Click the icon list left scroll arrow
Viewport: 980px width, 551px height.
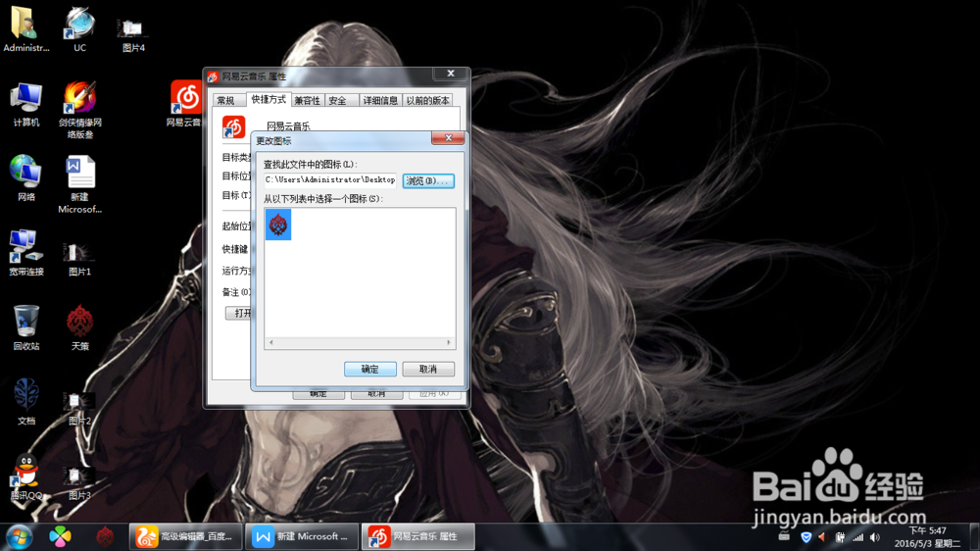tap(270, 343)
